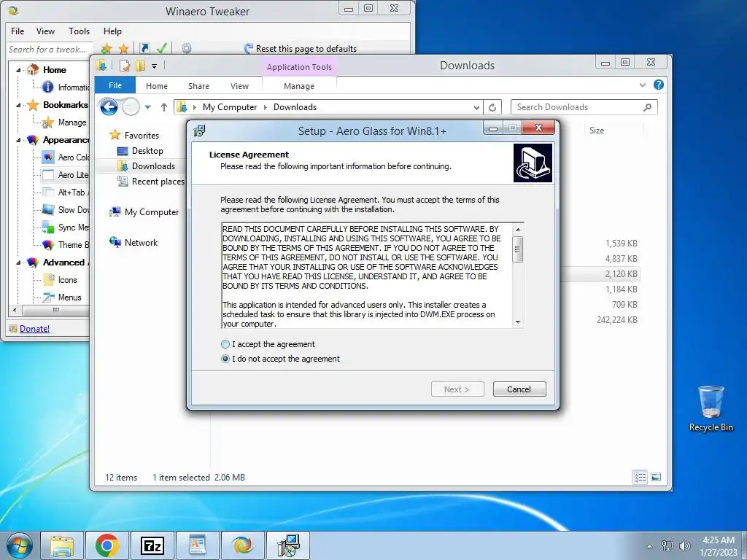Click license text scrollbar up arrow
This screenshot has width=747, height=560.
coord(518,230)
